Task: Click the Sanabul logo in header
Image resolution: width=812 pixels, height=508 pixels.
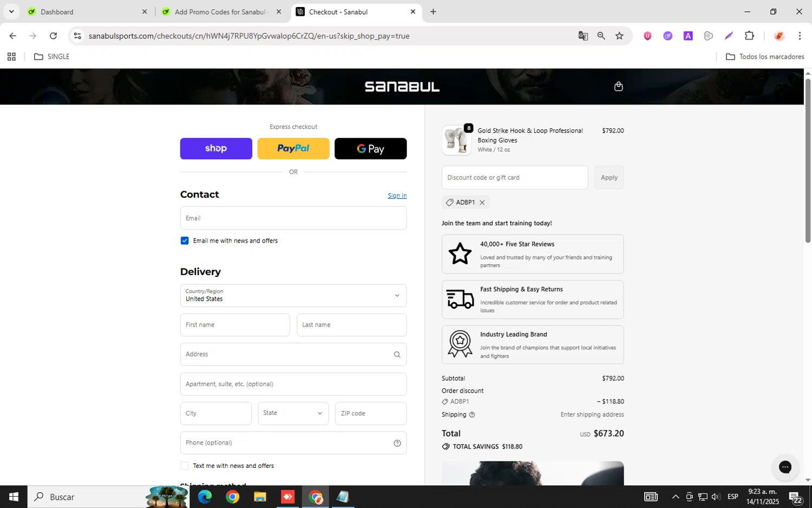Action: click(402, 87)
